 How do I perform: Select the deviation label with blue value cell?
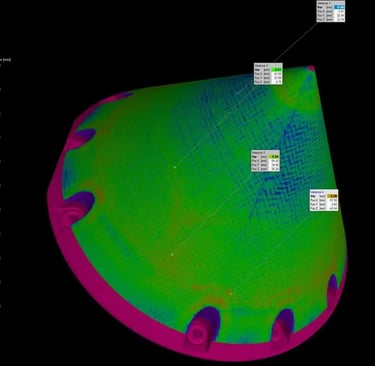click(331, 11)
